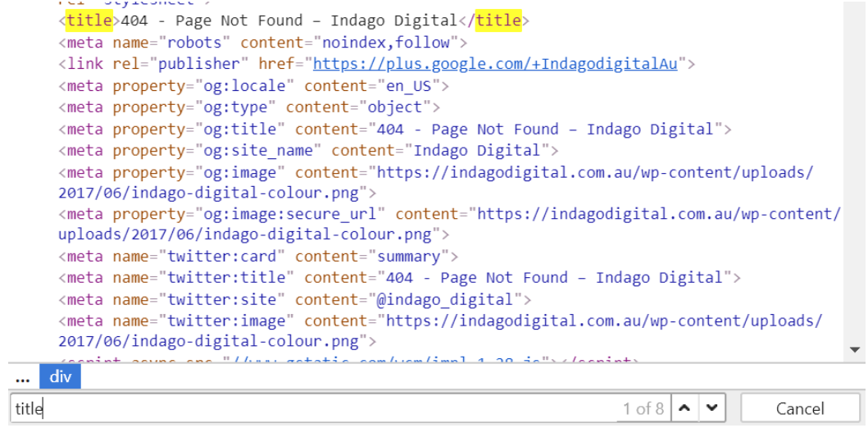Viewport: 868px width, 437px height.
Task: Go to next search match arrow
Action: pyautogui.click(x=712, y=409)
